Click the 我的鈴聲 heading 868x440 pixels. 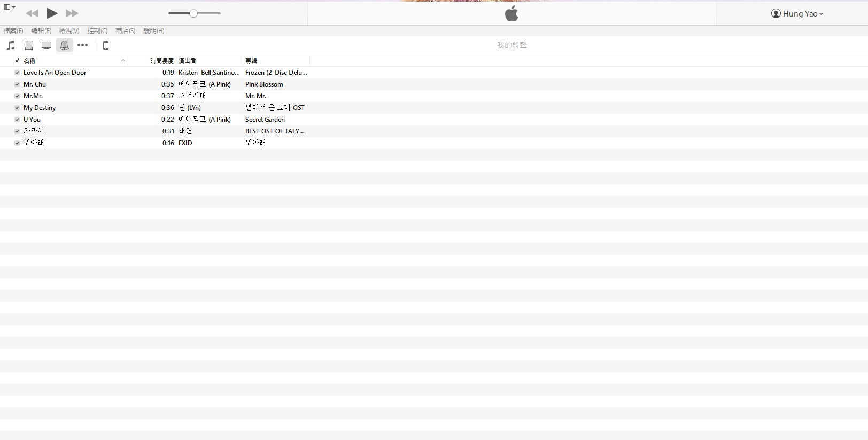512,45
